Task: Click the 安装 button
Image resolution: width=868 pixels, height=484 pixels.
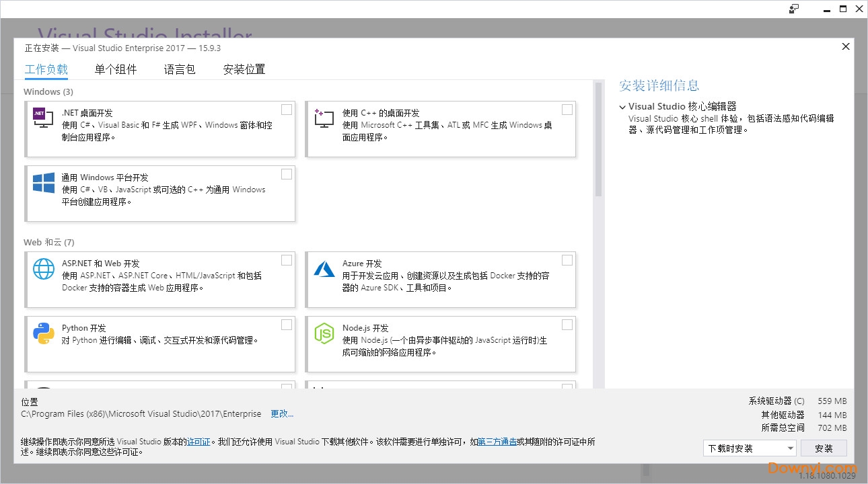Action: (x=824, y=448)
